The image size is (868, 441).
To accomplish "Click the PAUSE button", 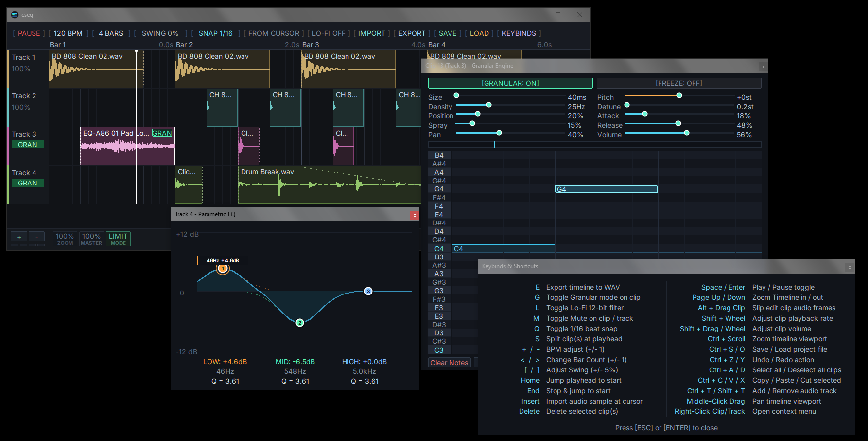I will click(x=29, y=33).
